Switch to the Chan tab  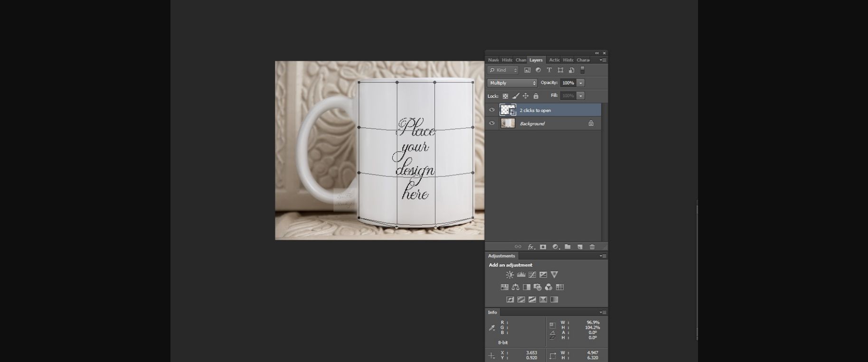tap(521, 60)
